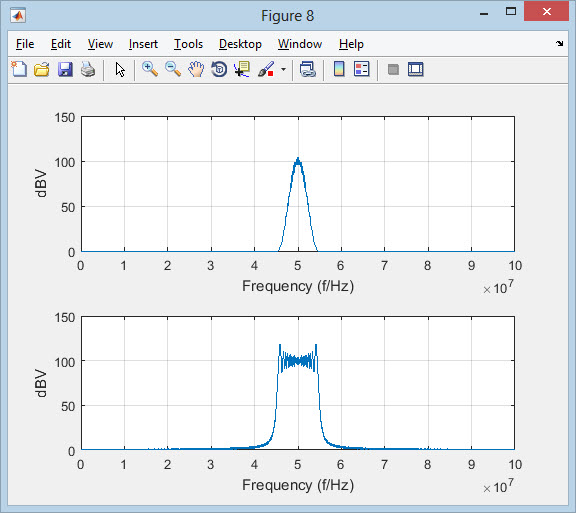This screenshot has width=576, height=513.
Task: Click the lower spectrum plot axes
Action: pyautogui.click(x=298, y=383)
